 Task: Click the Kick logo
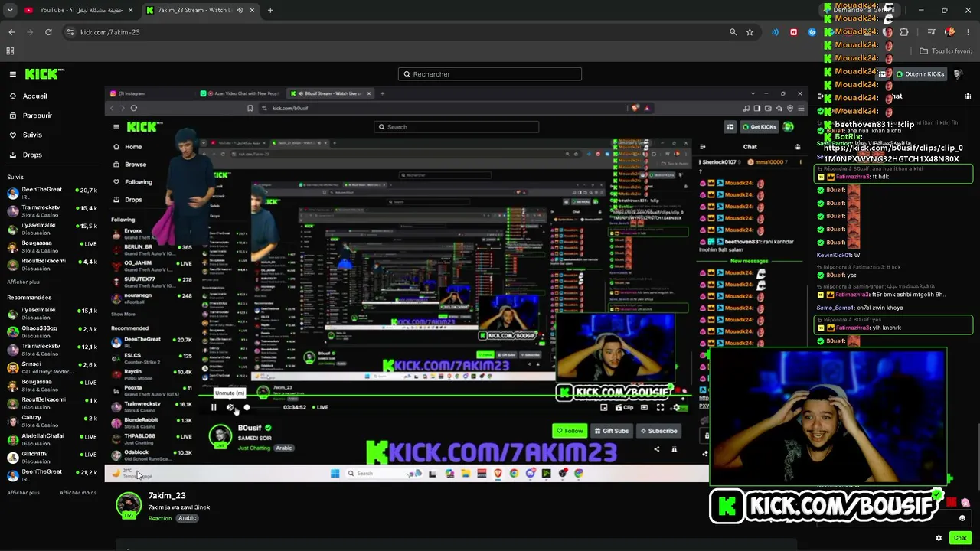click(44, 74)
